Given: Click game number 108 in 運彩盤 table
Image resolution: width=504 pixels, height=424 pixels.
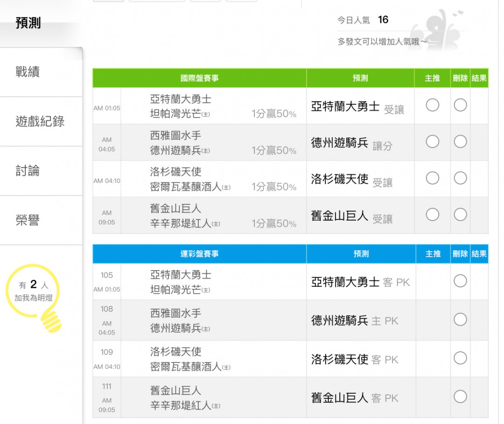Looking at the screenshot, I should click(107, 309).
